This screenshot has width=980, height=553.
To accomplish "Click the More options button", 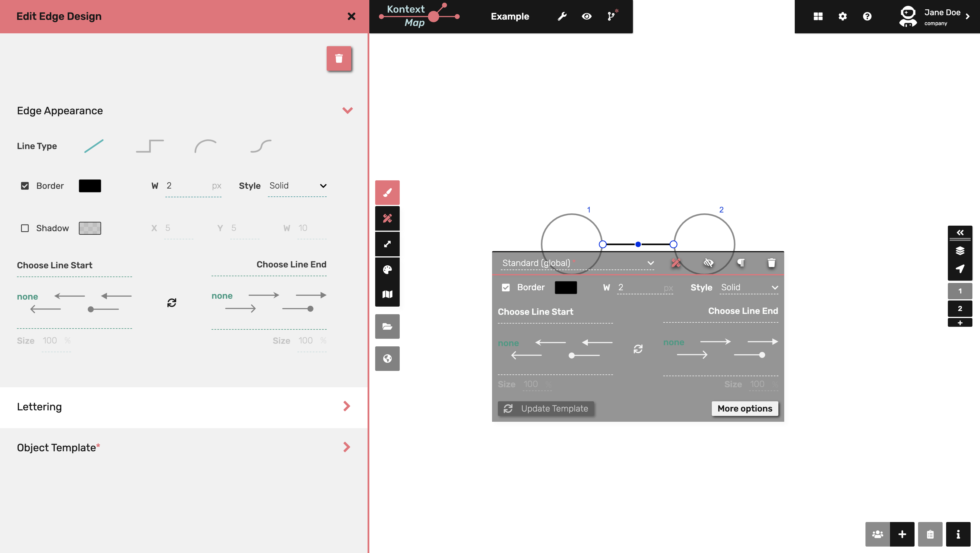I will pos(745,408).
